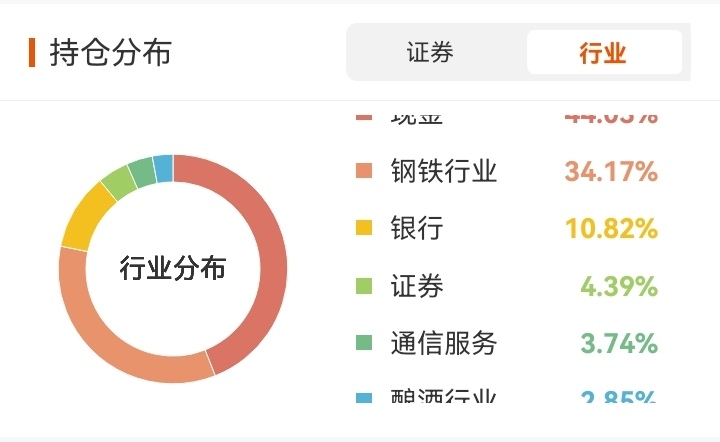Click the 34.17% percentage value

pyautogui.click(x=611, y=171)
